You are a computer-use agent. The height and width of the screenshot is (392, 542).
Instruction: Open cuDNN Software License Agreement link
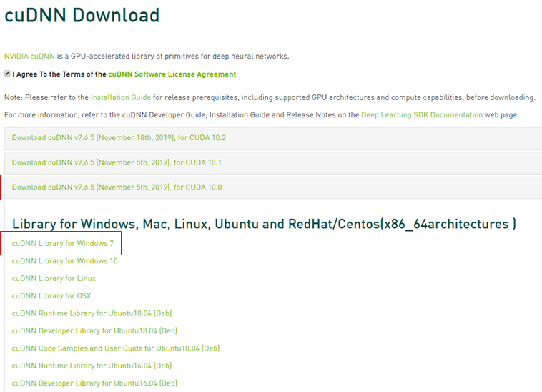click(x=172, y=74)
